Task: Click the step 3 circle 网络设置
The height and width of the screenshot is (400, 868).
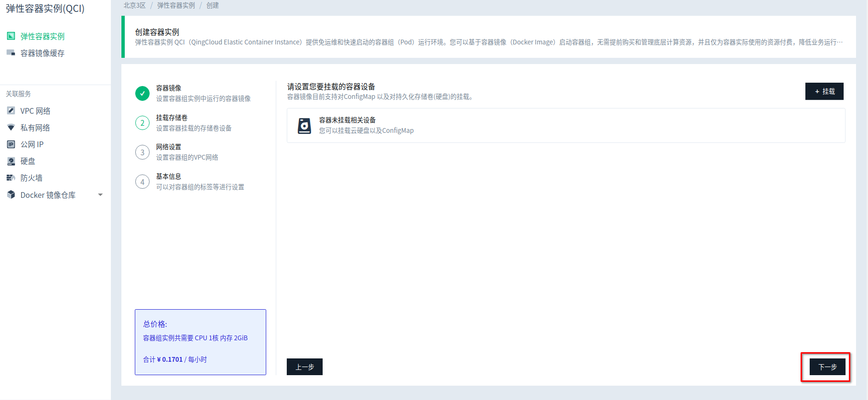Action: (142, 152)
